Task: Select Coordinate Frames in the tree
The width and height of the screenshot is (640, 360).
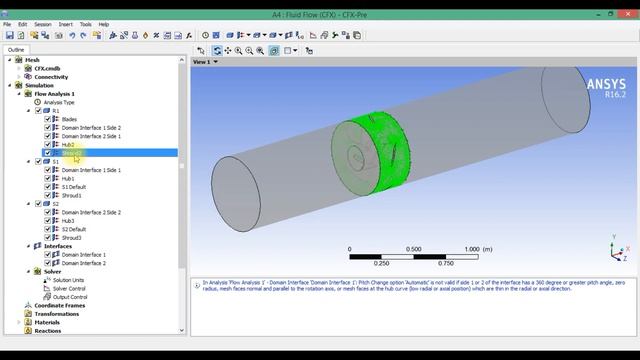Action: click(60, 305)
